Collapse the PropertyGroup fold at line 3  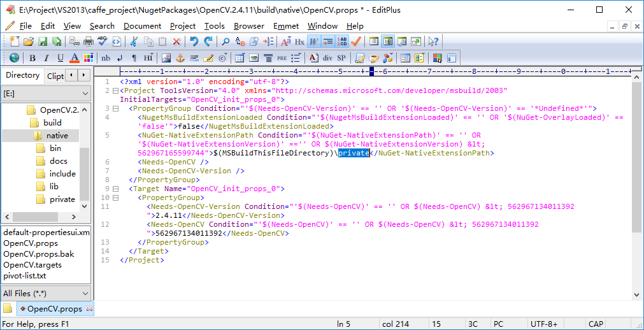[x=115, y=108]
